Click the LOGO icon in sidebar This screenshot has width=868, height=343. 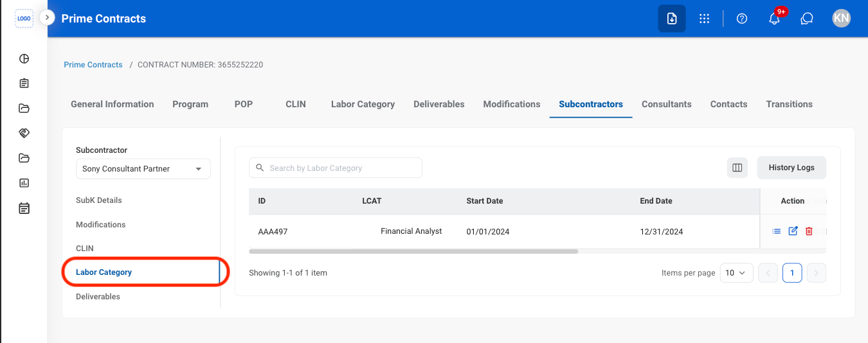(24, 19)
